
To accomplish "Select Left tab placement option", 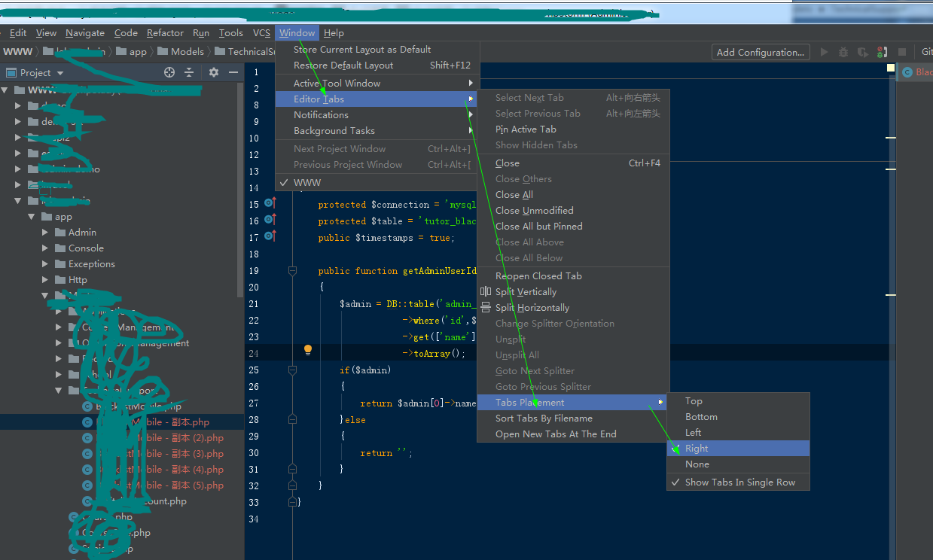I will (x=738, y=433).
